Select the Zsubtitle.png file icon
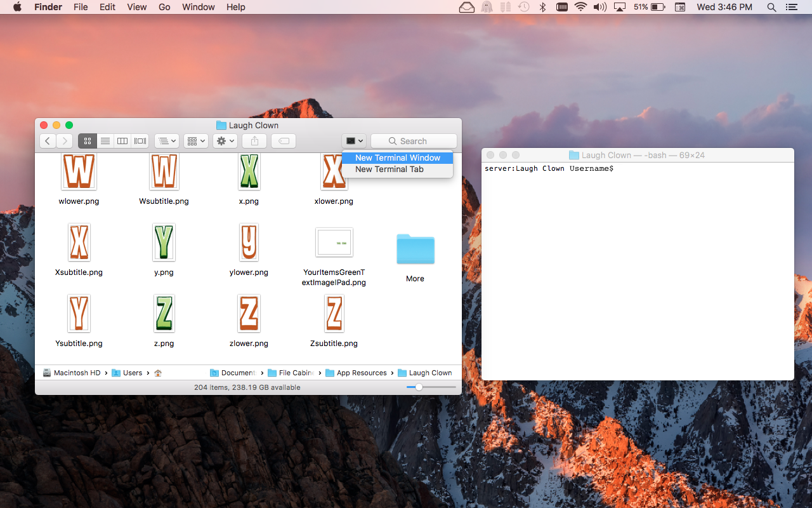The height and width of the screenshot is (508, 812). [x=334, y=313]
